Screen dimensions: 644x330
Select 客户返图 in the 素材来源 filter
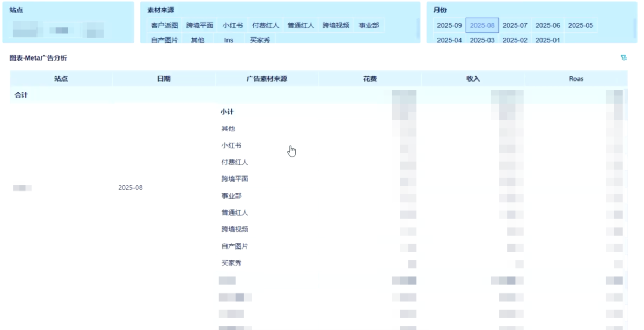pos(164,25)
